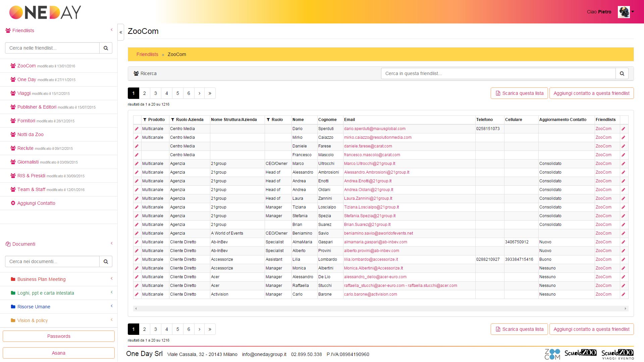644x362 pixels.
Task: Click the 'Cerca in questa friendlist...' field
Action: [x=498, y=73]
